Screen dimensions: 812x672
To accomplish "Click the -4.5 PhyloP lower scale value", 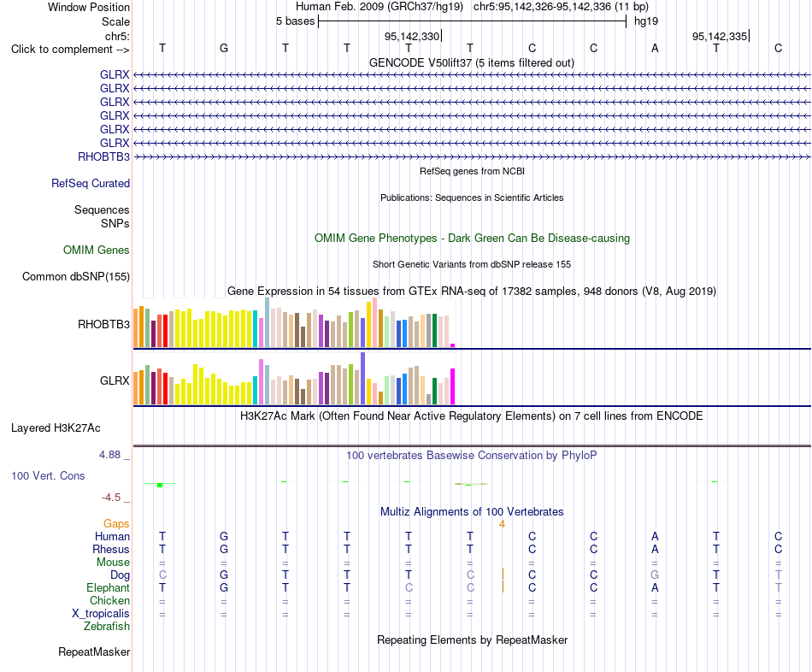I will click(x=111, y=498).
